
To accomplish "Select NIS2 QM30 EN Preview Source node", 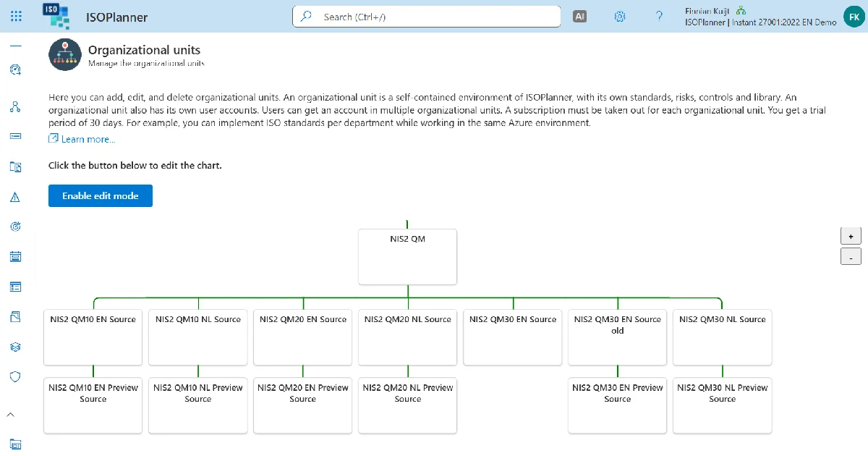I will [618, 405].
